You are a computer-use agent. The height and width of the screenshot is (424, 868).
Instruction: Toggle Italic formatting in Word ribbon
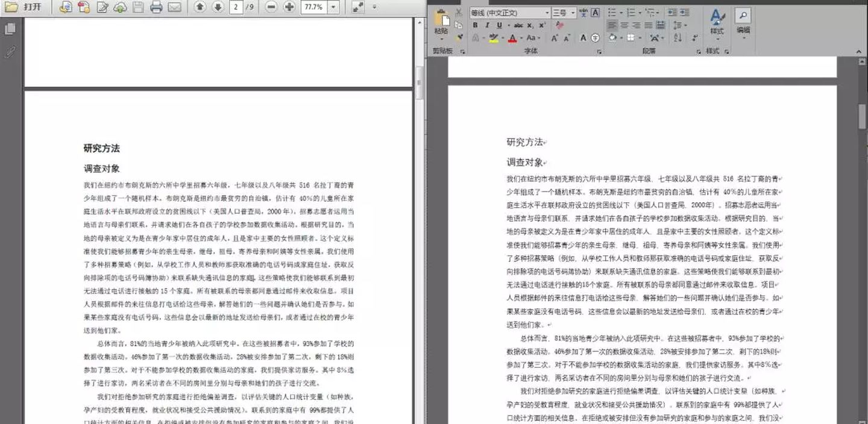487,25
